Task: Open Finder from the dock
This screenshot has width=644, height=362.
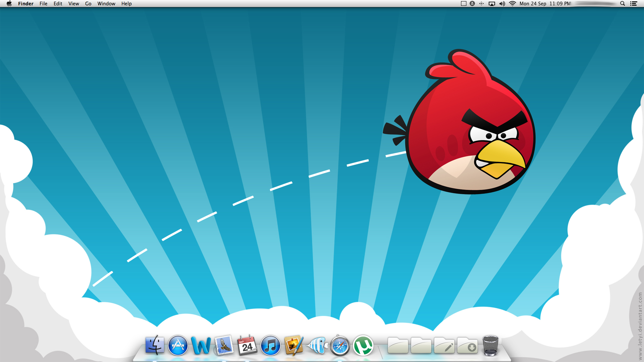Action: (155, 346)
